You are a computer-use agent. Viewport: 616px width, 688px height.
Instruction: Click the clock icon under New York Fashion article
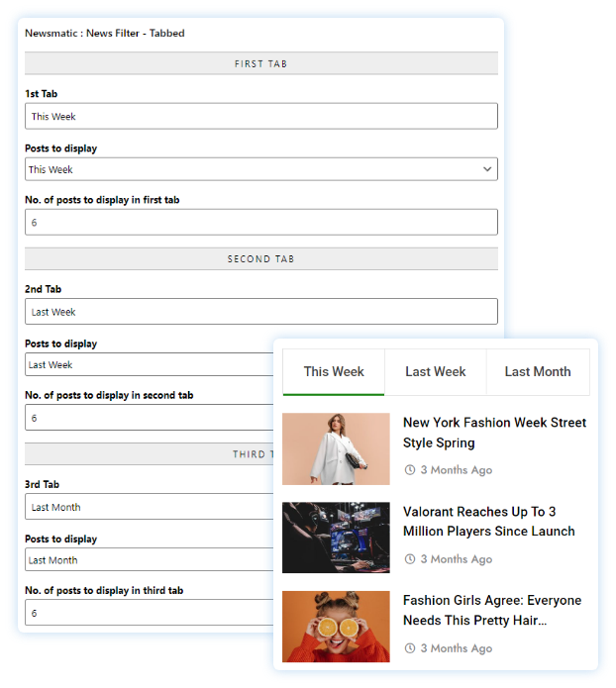click(x=410, y=470)
